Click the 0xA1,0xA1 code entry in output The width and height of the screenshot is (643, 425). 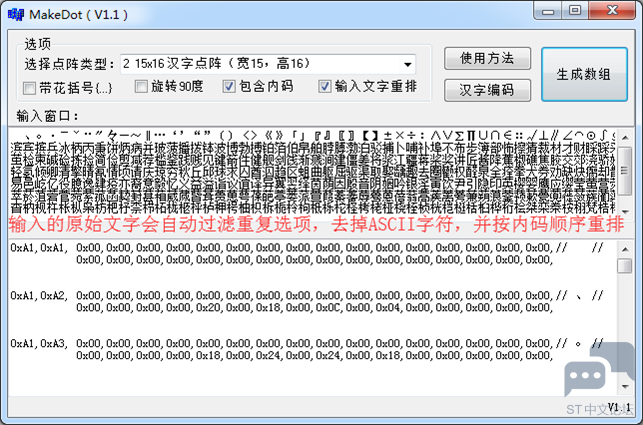[39, 248]
